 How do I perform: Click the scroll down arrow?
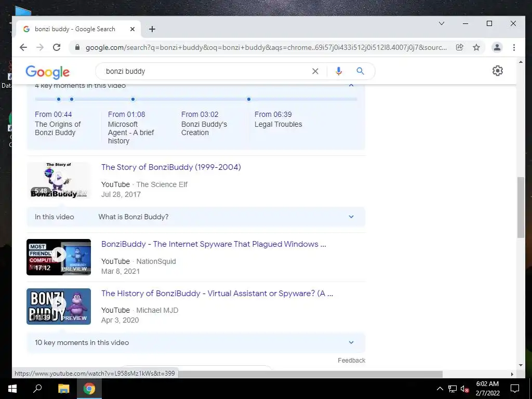(x=521, y=365)
